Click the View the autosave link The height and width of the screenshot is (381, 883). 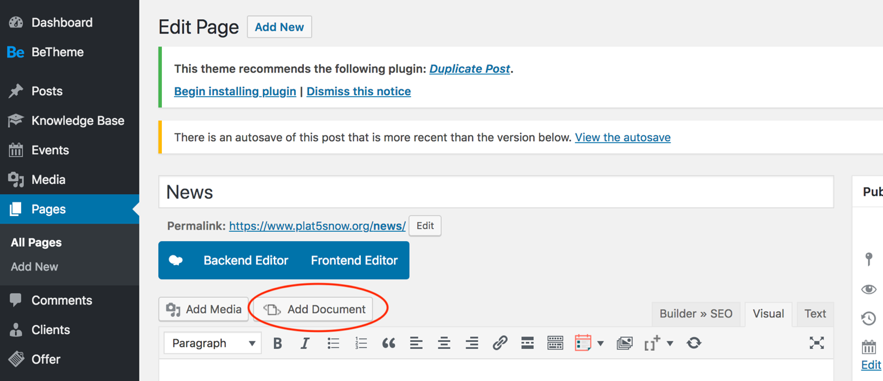(622, 137)
